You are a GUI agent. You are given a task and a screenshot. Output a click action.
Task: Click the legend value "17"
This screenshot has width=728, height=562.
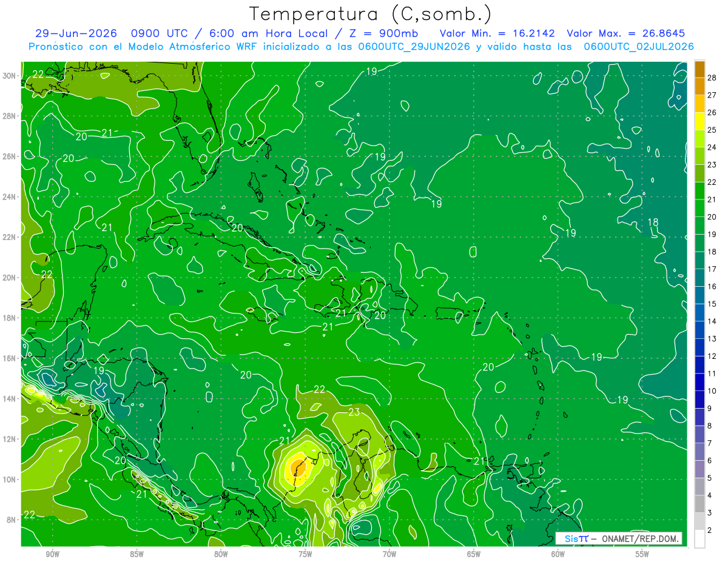[x=712, y=269]
